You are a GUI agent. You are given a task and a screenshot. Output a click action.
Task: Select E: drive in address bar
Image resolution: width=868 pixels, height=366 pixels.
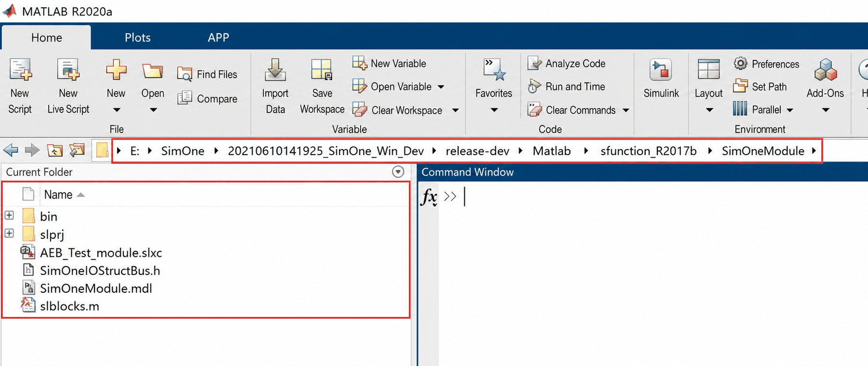[x=135, y=151]
